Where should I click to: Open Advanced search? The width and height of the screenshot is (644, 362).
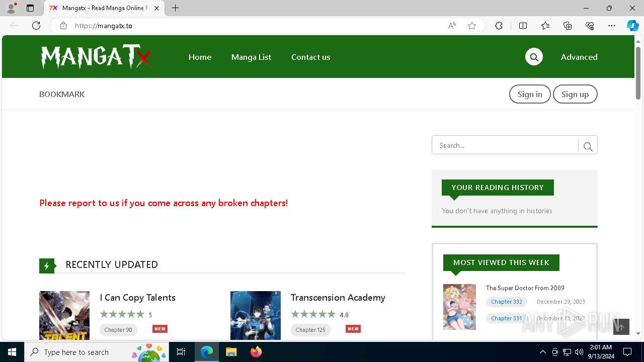tap(579, 57)
